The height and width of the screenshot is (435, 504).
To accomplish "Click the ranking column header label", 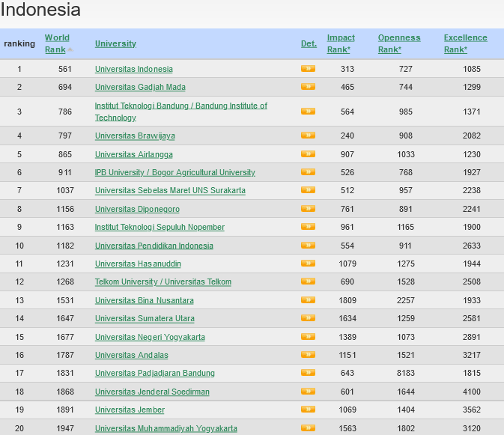I will [19, 43].
